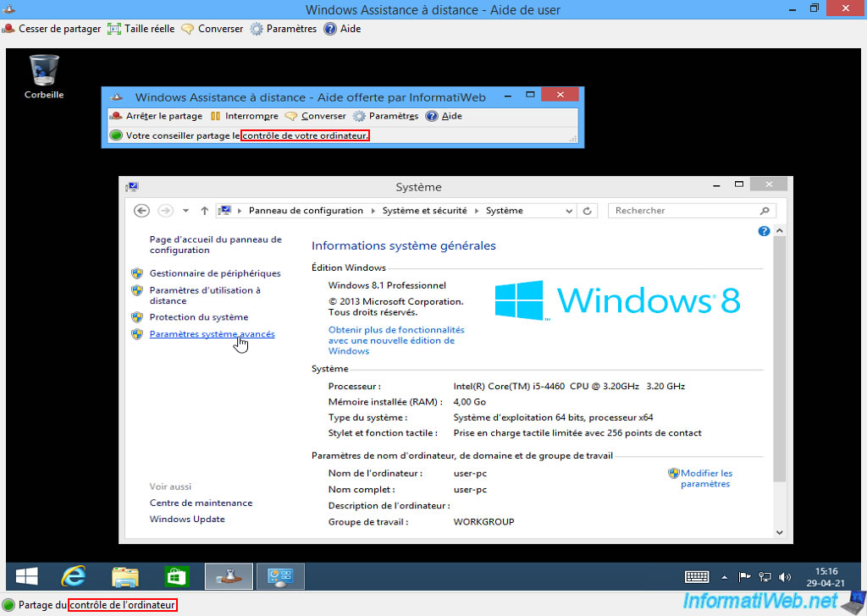Click the WORKGROUP value
The image size is (867, 616).
click(x=483, y=521)
